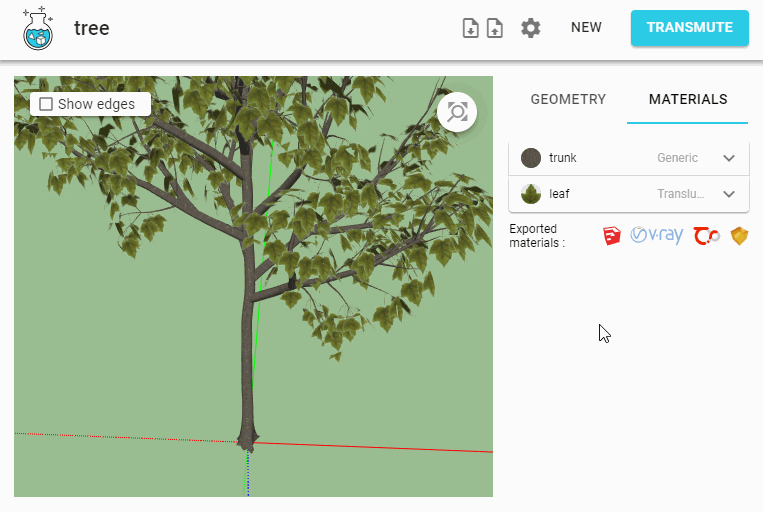763x512 pixels.
Task: Select the SketchUp exported material icon
Action: coord(612,236)
